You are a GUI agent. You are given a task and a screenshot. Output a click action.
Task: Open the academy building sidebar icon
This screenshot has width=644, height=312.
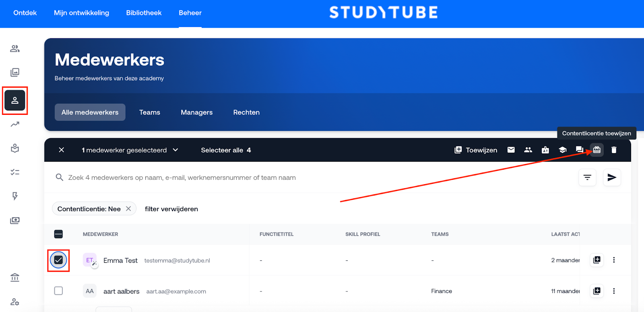click(x=15, y=277)
